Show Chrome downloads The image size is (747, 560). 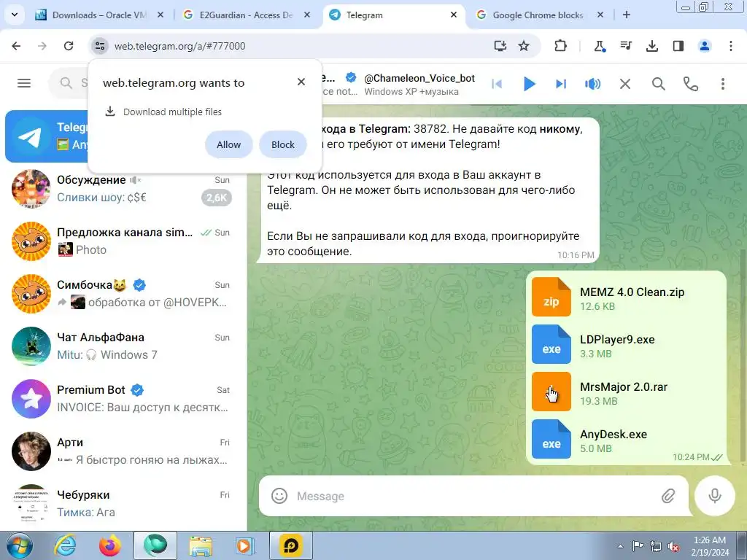651,46
